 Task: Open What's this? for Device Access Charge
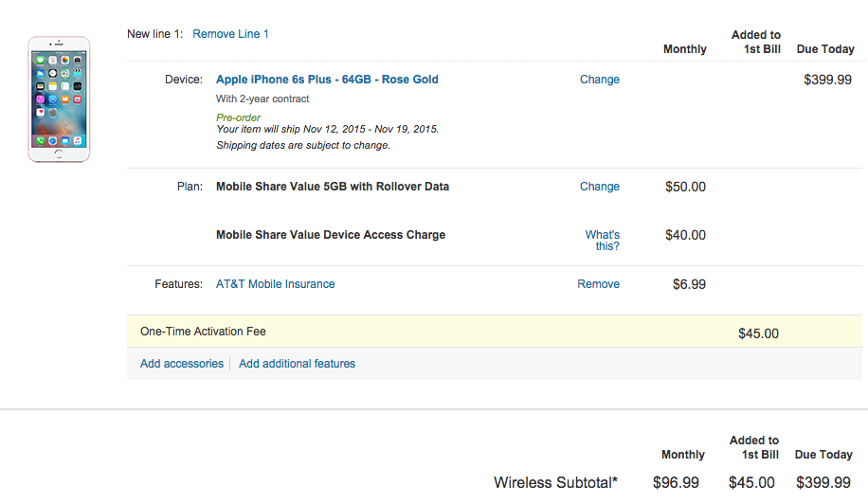point(603,240)
